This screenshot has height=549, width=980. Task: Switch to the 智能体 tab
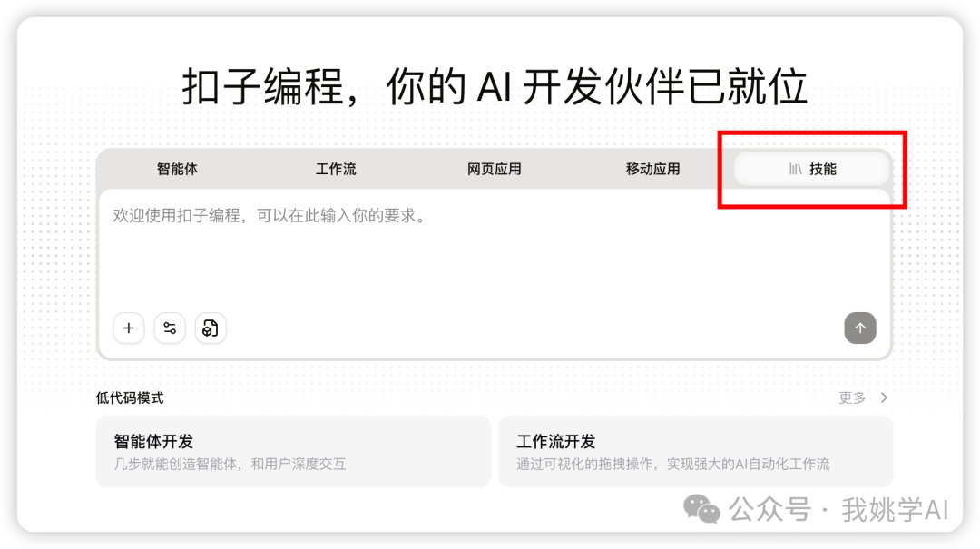(x=177, y=169)
